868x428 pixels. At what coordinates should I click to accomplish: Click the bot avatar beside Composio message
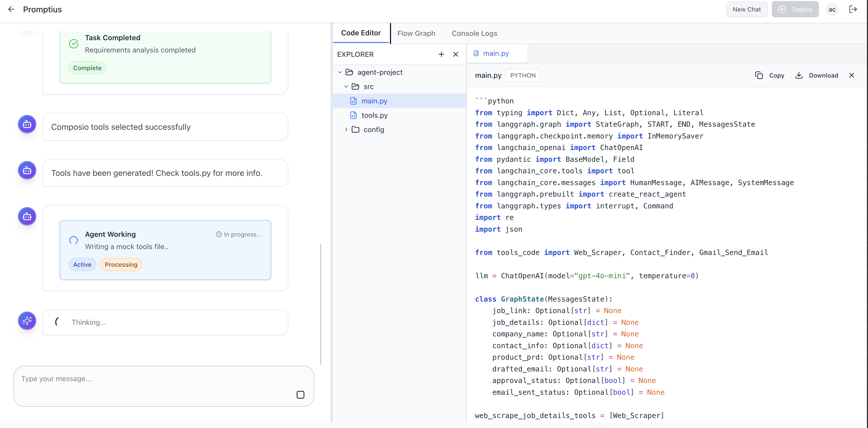pos(27,124)
